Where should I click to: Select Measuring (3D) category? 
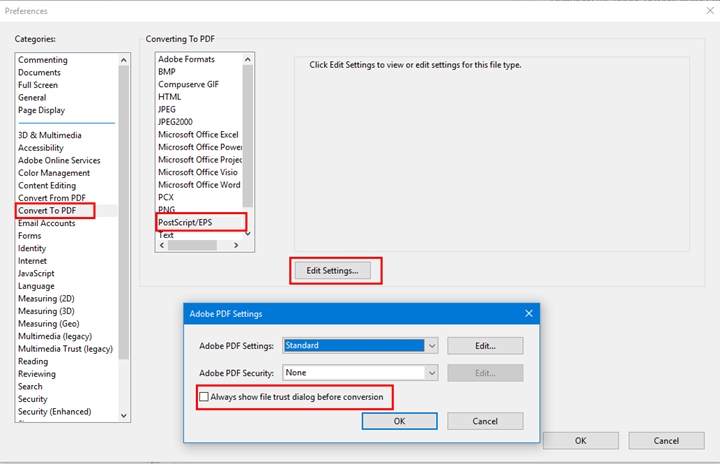coord(46,311)
